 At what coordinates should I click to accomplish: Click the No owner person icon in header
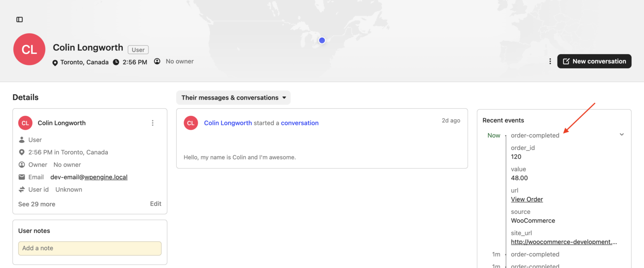point(157,61)
